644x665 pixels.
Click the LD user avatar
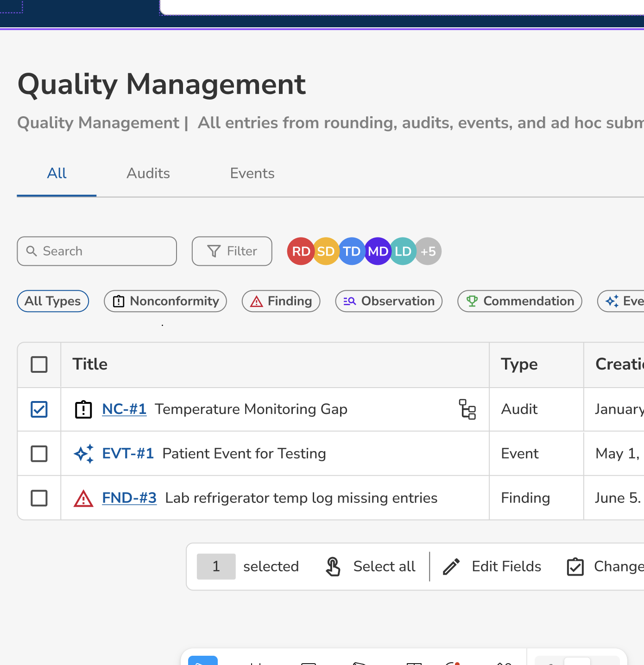tap(403, 251)
